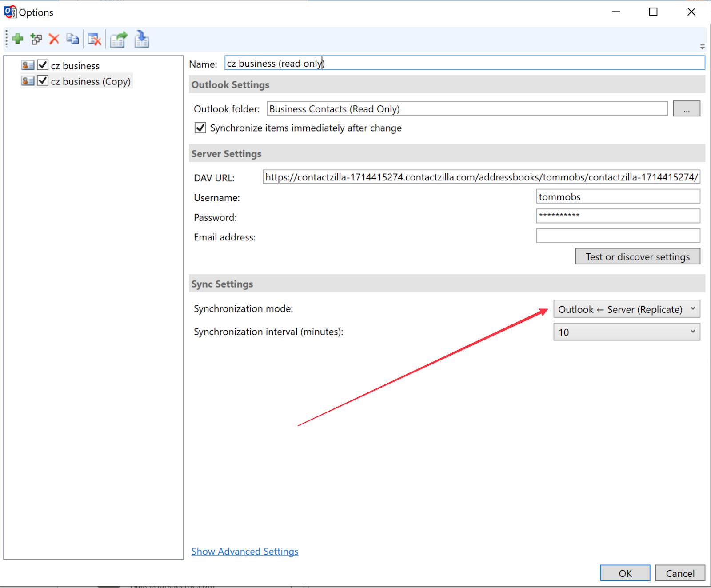This screenshot has width=711, height=588.
Task: Import profiles from file icon
Action: pyautogui.click(x=142, y=39)
